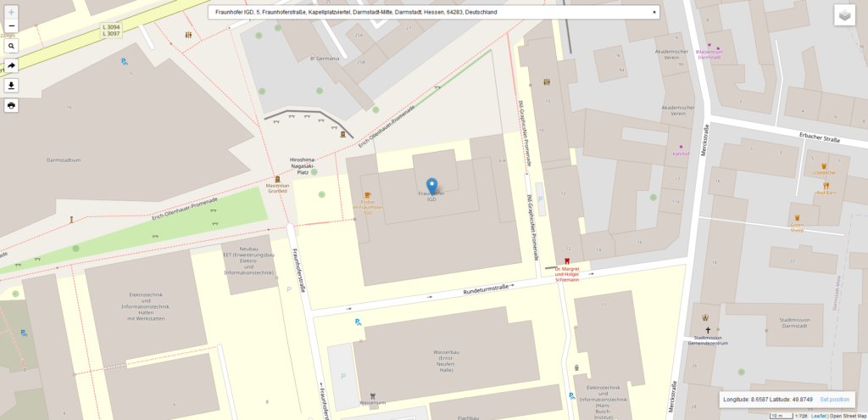The image size is (868, 420).
Task: Click the Wasserbau (Ernst-Neufert-Halle) label
Action: (x=446, y=361)
